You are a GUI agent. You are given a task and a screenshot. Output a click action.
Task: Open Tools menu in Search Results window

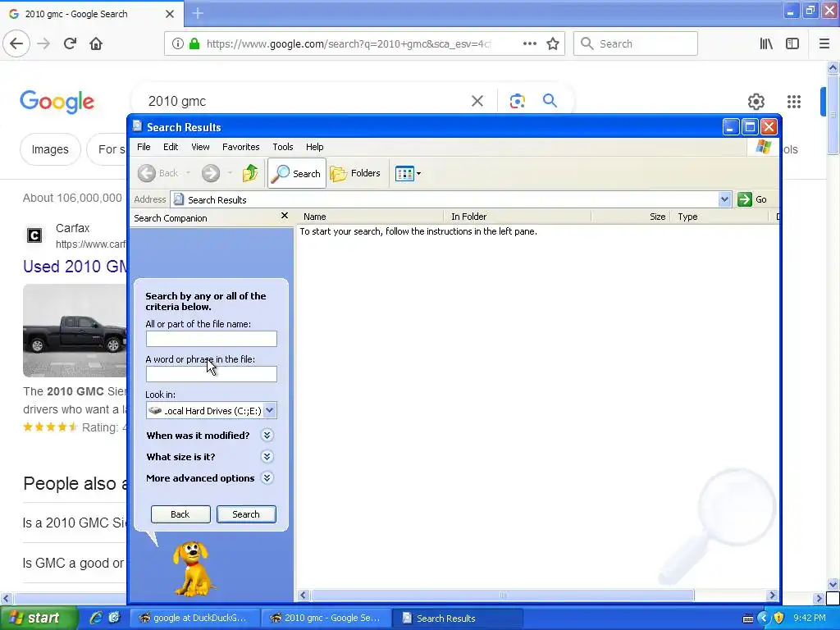(282, 147)
